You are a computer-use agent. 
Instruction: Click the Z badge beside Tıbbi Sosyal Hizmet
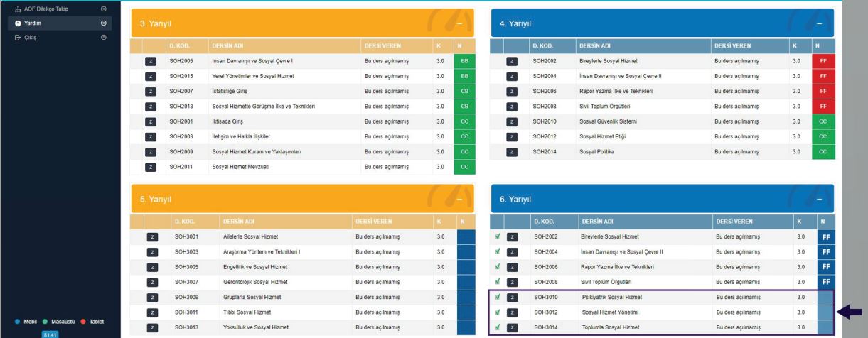coord(150,312)
